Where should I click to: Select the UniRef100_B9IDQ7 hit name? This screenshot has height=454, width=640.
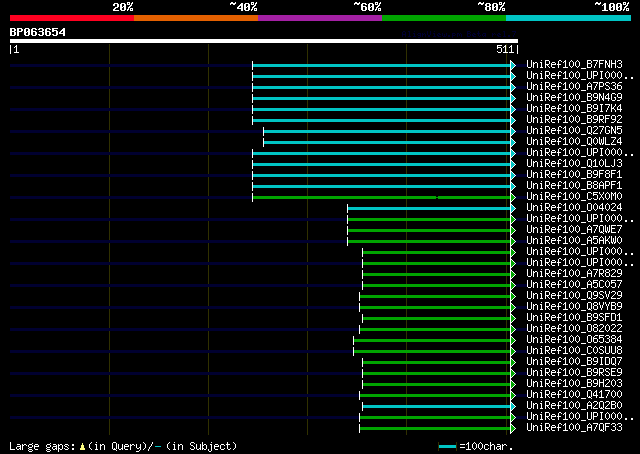[574, 362]
